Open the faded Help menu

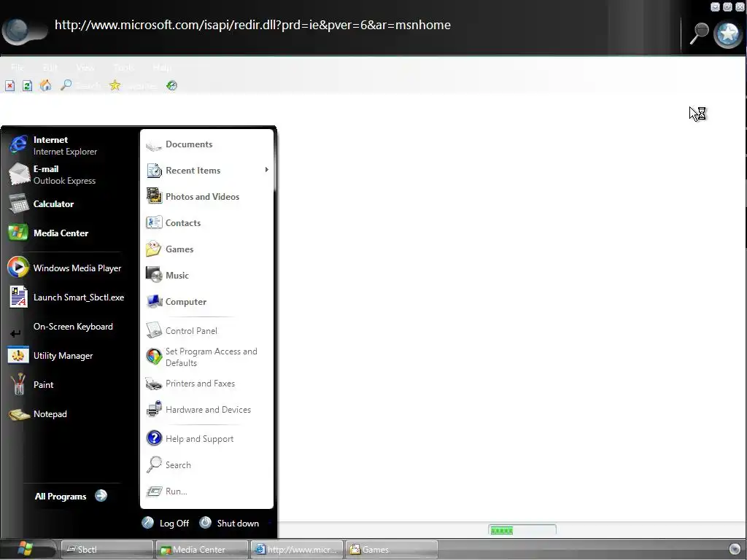pos(162,68)
